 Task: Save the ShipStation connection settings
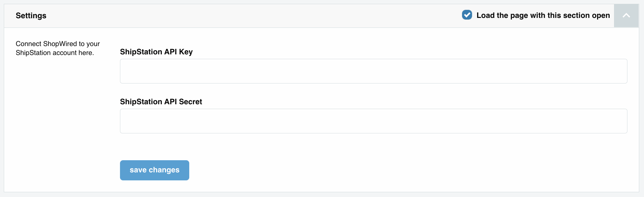pos(154,170)
